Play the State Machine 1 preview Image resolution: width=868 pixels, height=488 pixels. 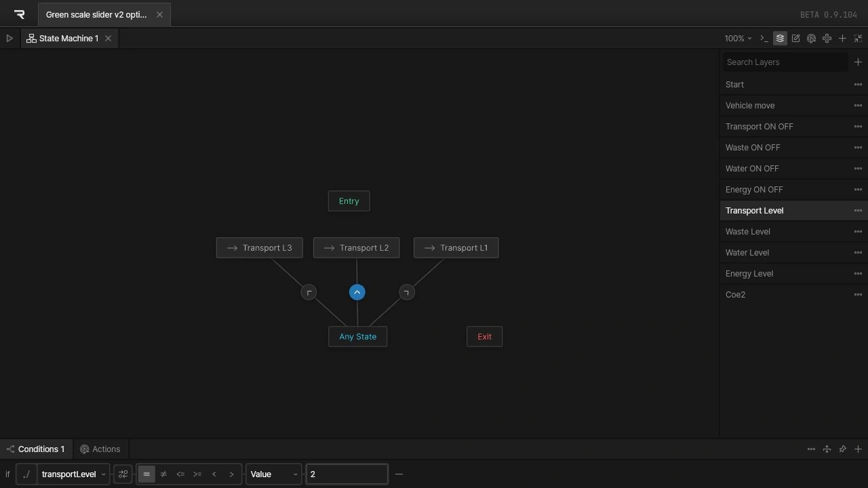tap(9, 39)
